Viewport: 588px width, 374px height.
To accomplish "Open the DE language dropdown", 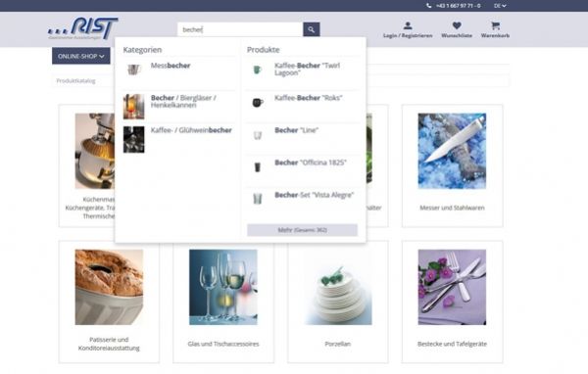I will pyautogui.click(x=500, y=6).
